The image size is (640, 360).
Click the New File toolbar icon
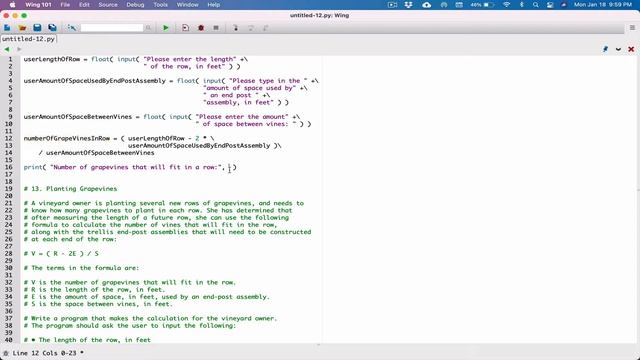[x=7, y=28]
